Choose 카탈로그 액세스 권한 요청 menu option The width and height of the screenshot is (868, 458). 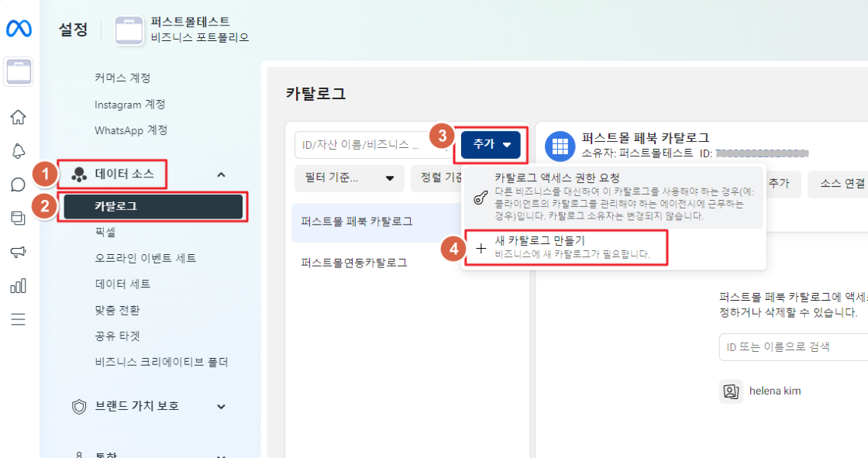tap(613, 197)
